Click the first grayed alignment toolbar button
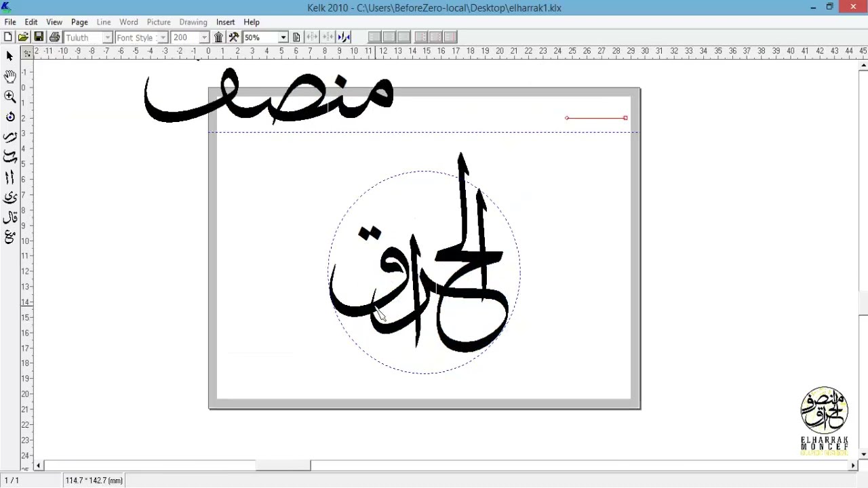Screen dimensions: 868x488 (x=375, y=37)
